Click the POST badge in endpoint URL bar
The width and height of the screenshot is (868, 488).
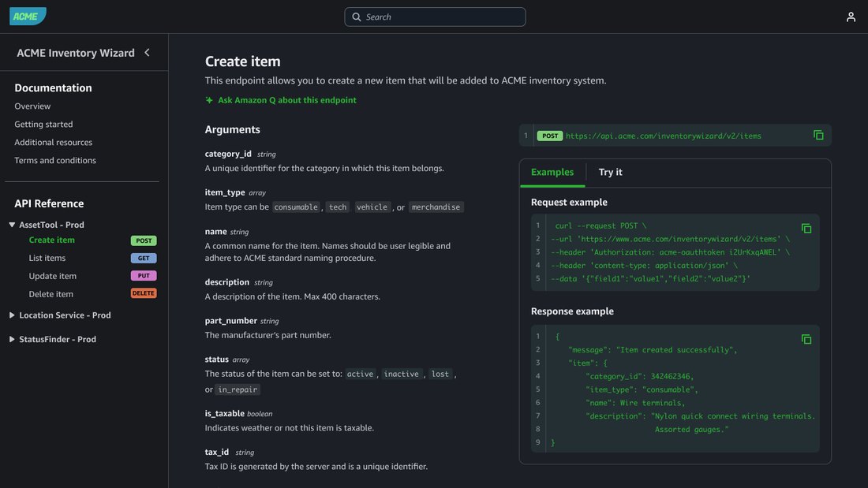click(550, 136)
